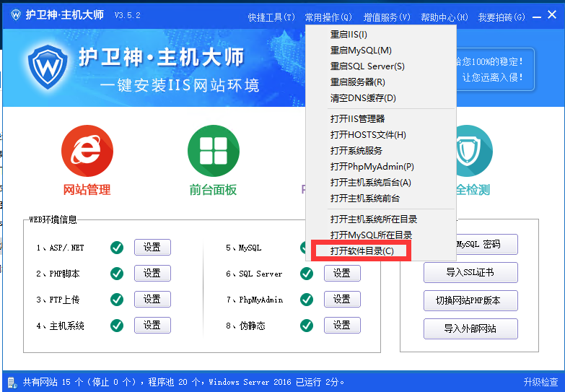Click the green check icon beside SQL Server

(x=307, y=274)
